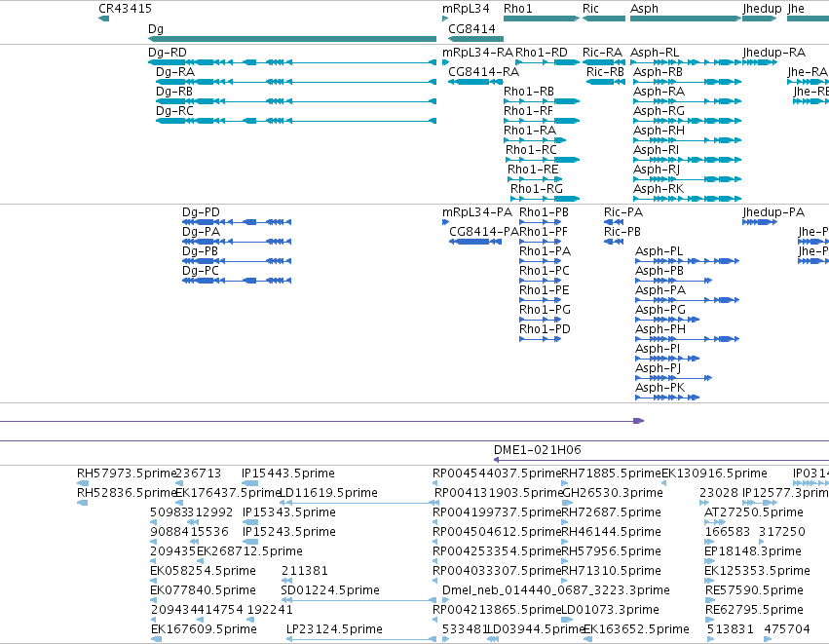
Task: Select protein Rho1-PB
Action: click(541, 222)
